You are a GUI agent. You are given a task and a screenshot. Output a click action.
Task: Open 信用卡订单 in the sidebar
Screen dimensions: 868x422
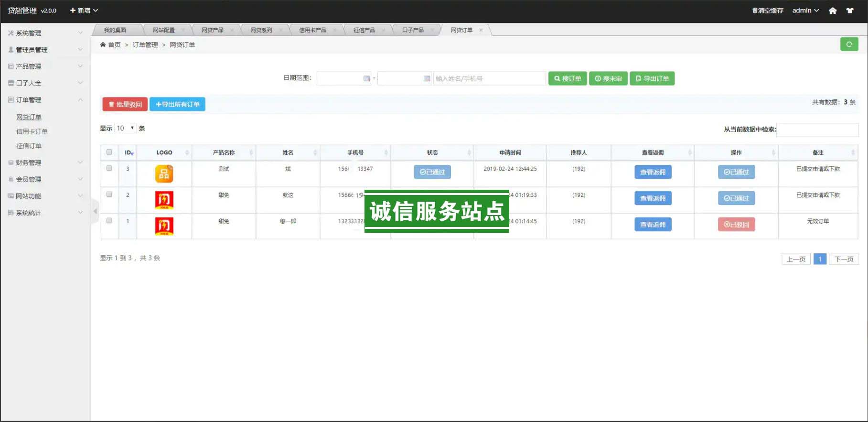[x=32, y=131]
